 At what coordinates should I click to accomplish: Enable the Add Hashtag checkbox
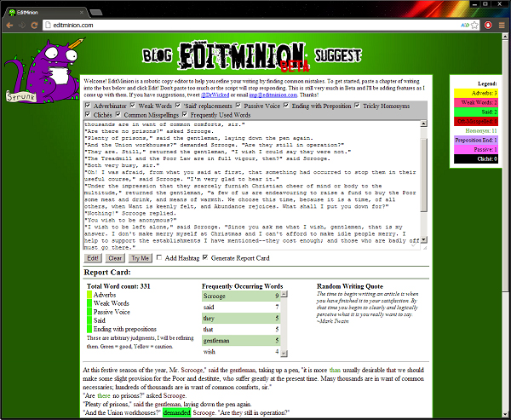point(159,257)
